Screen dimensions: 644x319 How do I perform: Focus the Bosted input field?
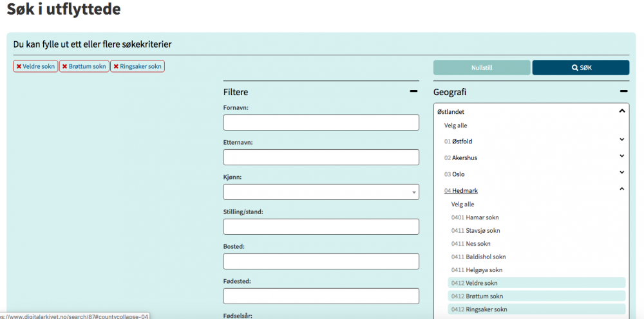click(321, 262)
